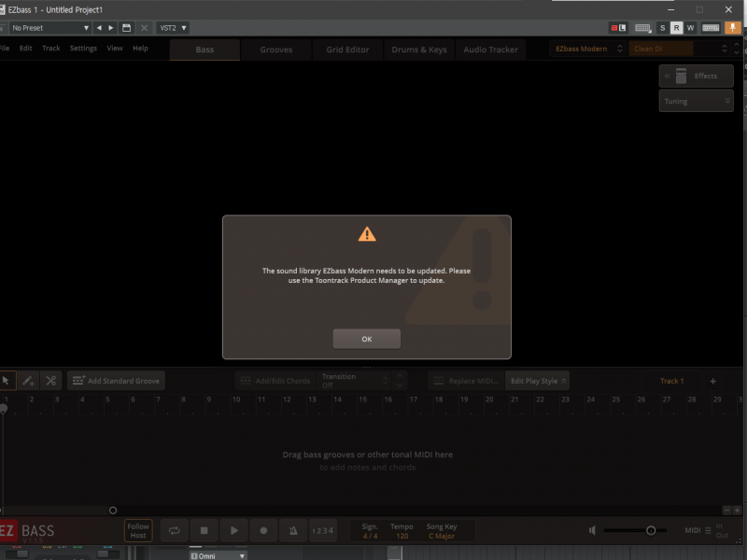
Task: Click the orange pin icon
Action: (x=732, y=28)
